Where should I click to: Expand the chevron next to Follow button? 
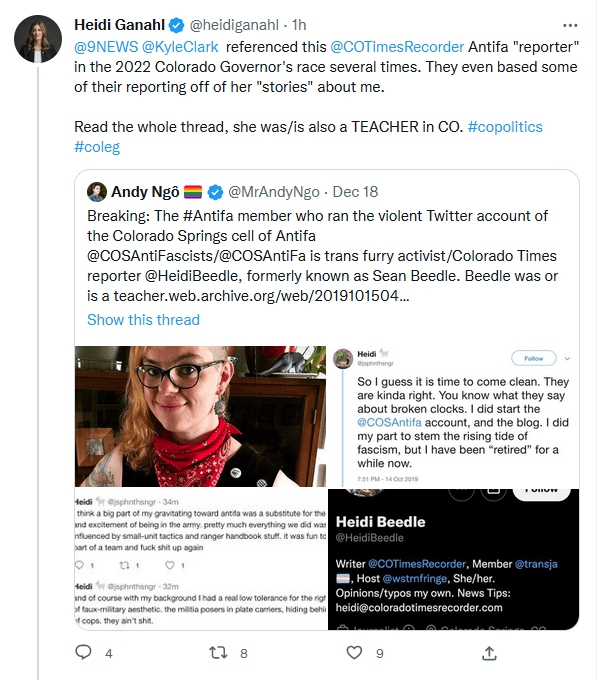(x=567, y=357)
